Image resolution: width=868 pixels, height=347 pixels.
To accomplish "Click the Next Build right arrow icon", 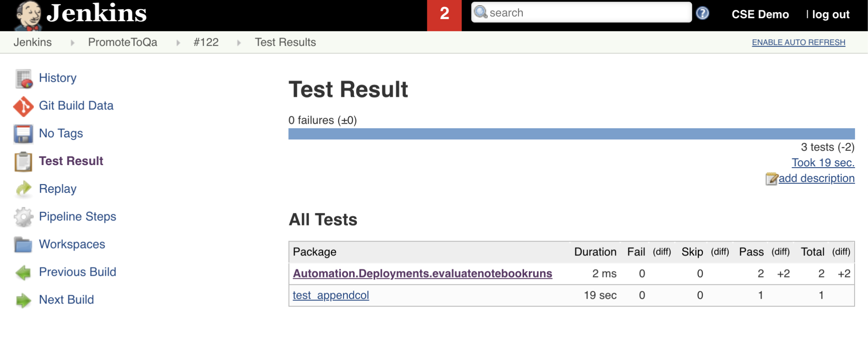I will pos(23,300).
